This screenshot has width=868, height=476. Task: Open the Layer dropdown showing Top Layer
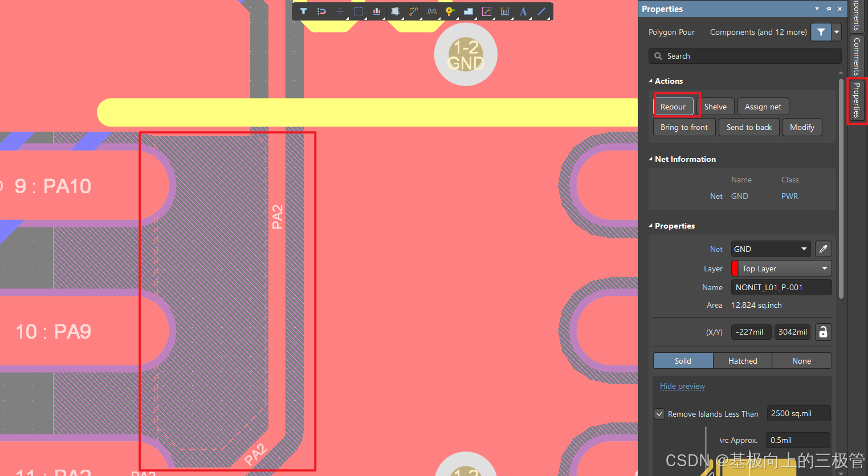point(781,268)
